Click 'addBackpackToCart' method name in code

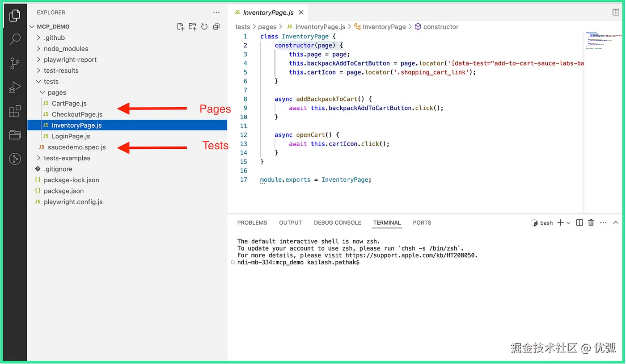click(x=327, y=99)
